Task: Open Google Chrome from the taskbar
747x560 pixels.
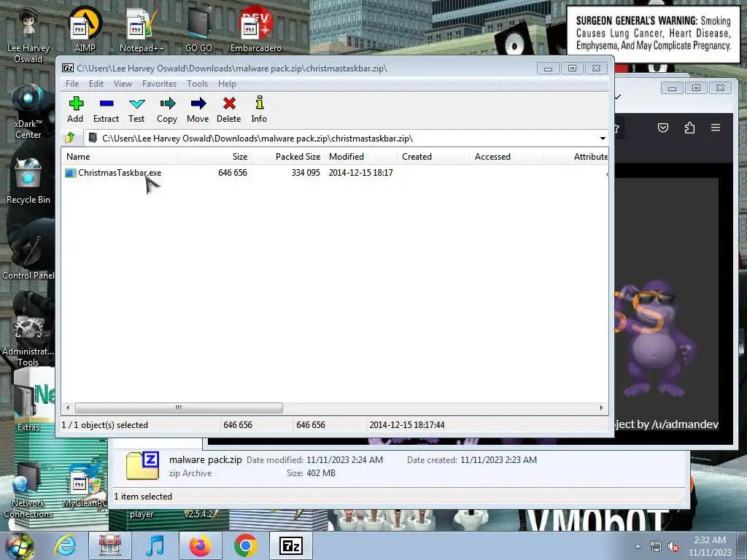Action: 246,545
